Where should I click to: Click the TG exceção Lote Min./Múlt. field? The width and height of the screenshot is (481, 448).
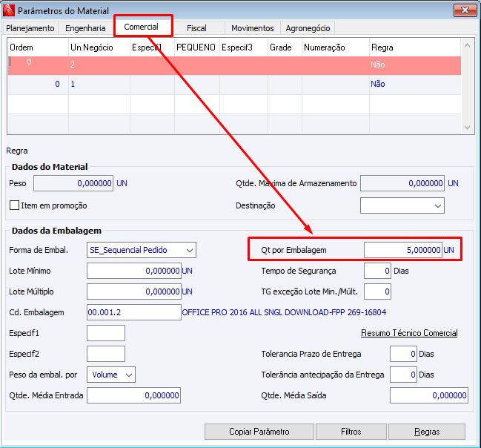point(377,291)
